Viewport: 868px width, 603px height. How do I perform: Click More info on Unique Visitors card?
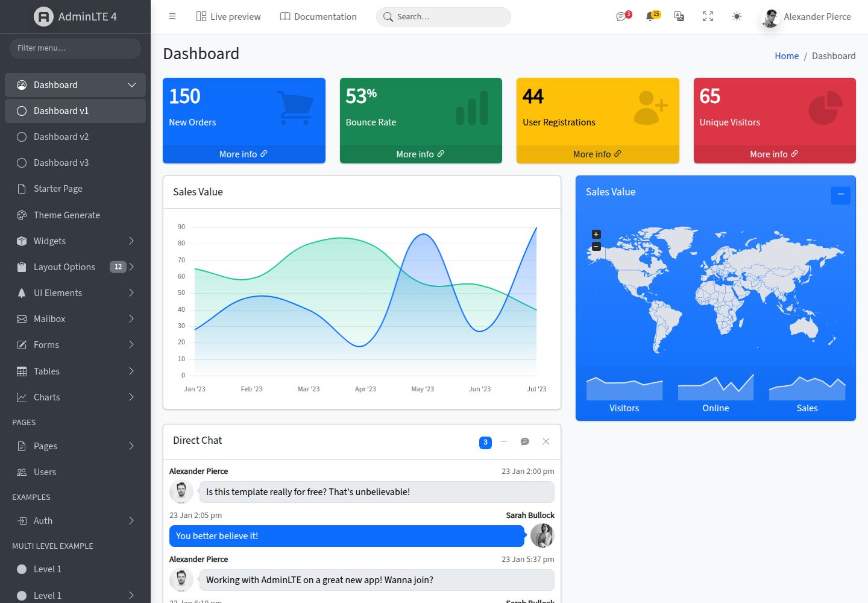click(x=775, y=154)
